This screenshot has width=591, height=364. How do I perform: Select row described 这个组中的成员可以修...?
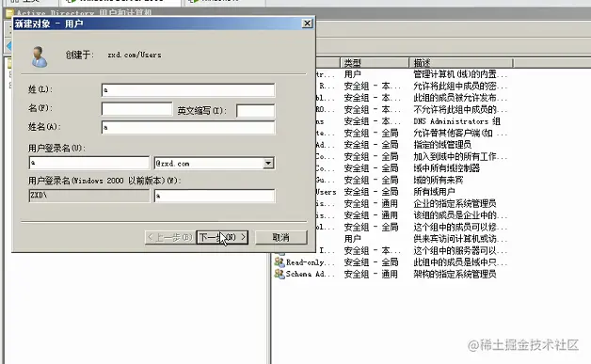point(460,228)
